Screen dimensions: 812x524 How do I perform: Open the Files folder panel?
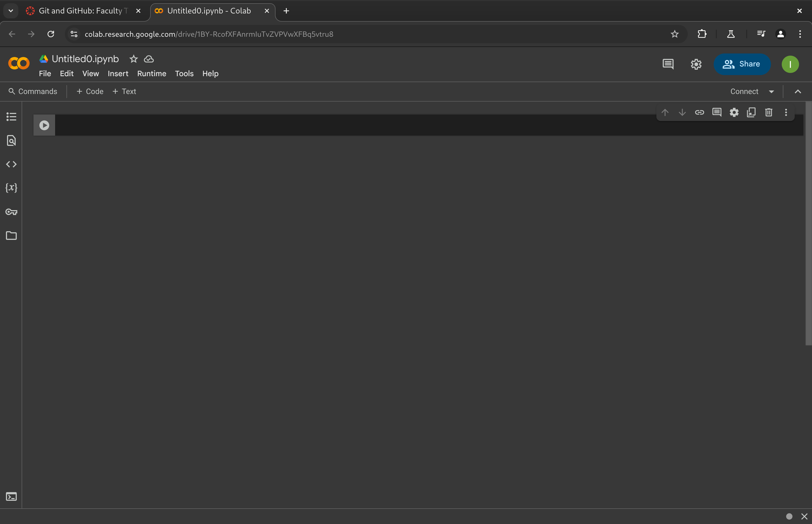[11, 236]
